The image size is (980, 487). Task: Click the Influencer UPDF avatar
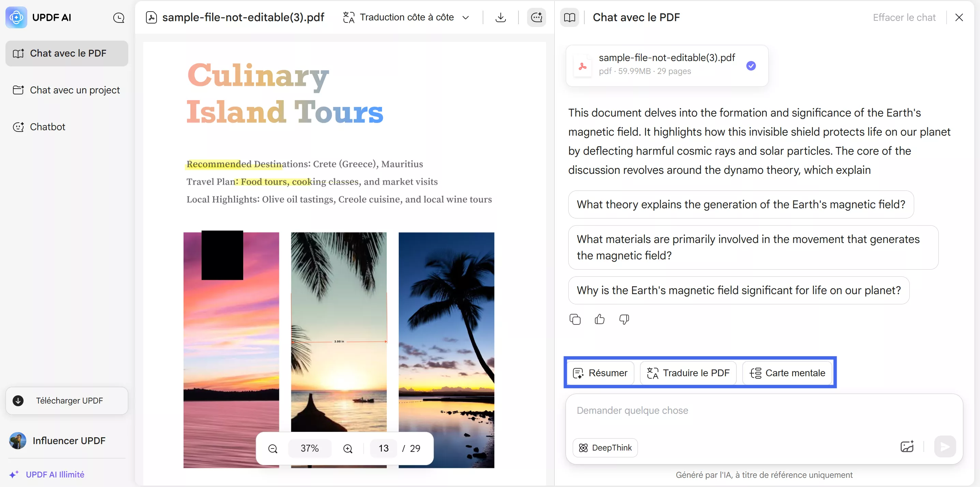click(17, 441)
